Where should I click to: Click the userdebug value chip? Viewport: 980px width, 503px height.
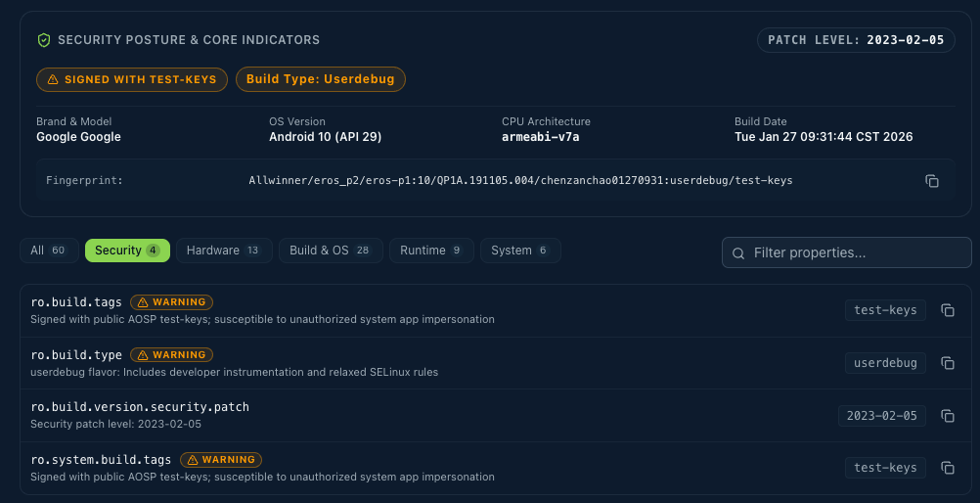(885, 363)
